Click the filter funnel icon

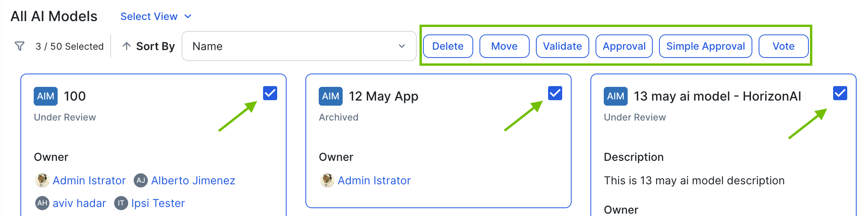pos(19,46)
